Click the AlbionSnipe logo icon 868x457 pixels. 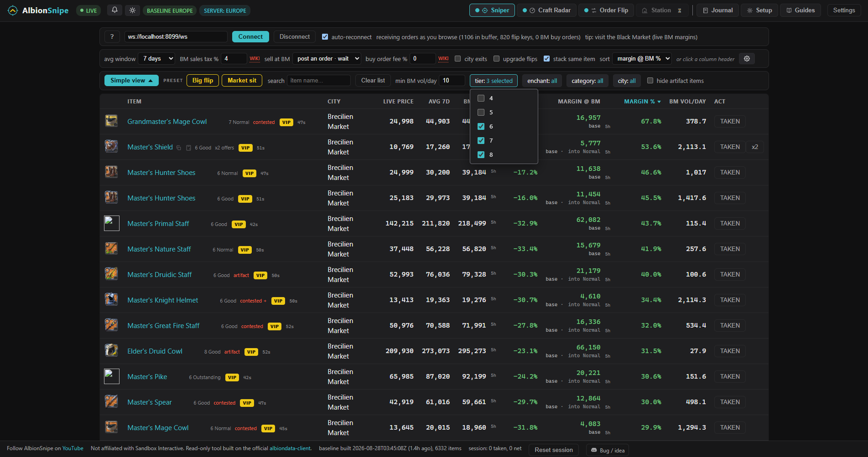(13, 10)
